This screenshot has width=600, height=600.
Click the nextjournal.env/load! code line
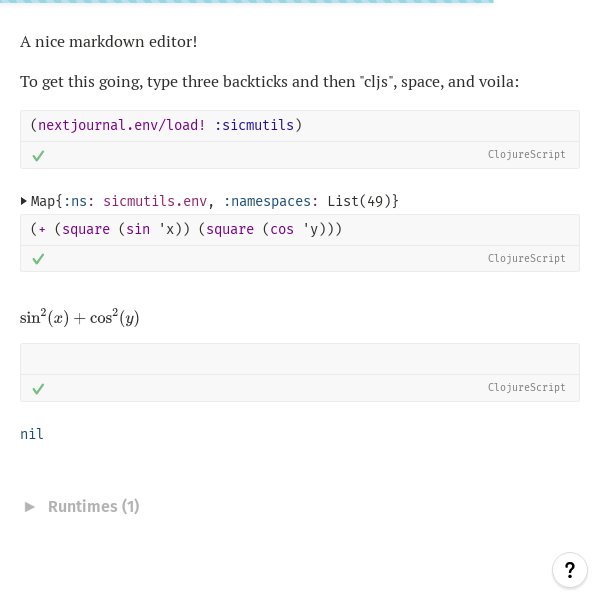pos(166,125)
